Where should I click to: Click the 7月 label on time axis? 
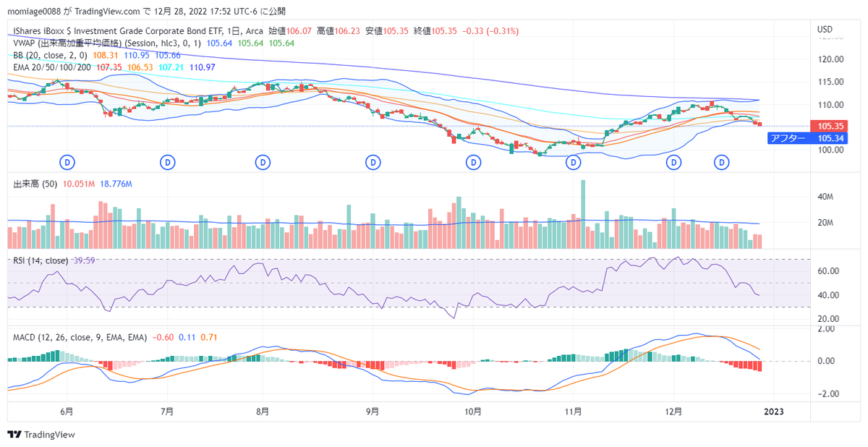[167, 411]
